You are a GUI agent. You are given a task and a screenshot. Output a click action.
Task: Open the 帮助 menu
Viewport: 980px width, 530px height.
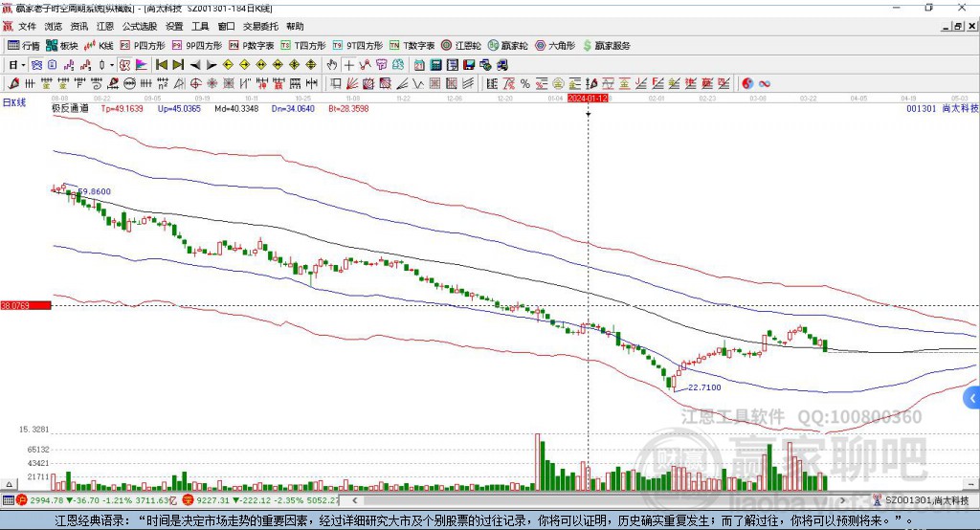point(295,26)
